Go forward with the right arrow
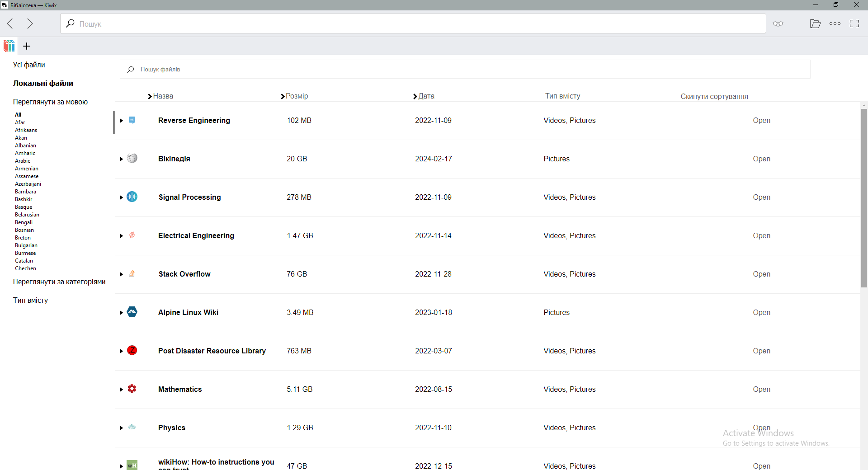868x470 pixels. [x=30, y=23]
